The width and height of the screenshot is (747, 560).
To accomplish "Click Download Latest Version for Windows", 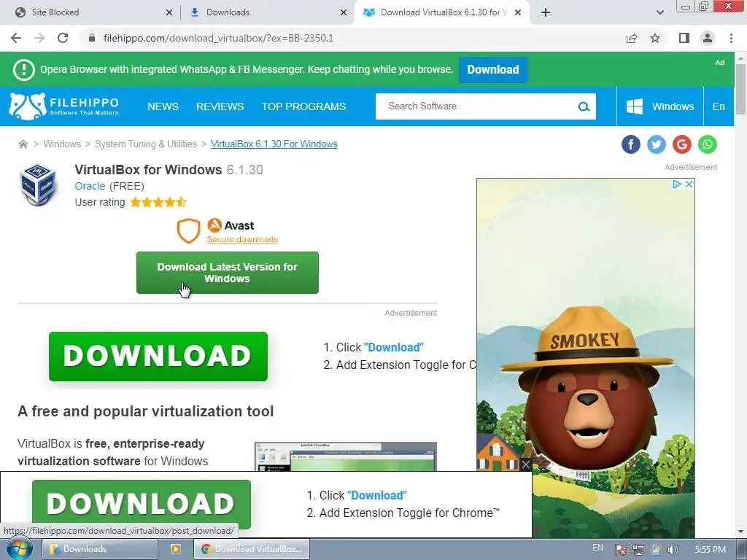I will click(228, 273).
